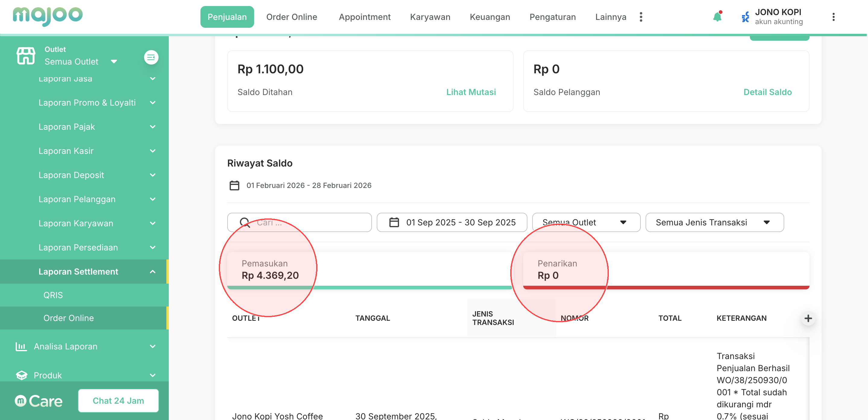Open the Order Online top menu
This screenshot has width=868, height=420.
291,17
